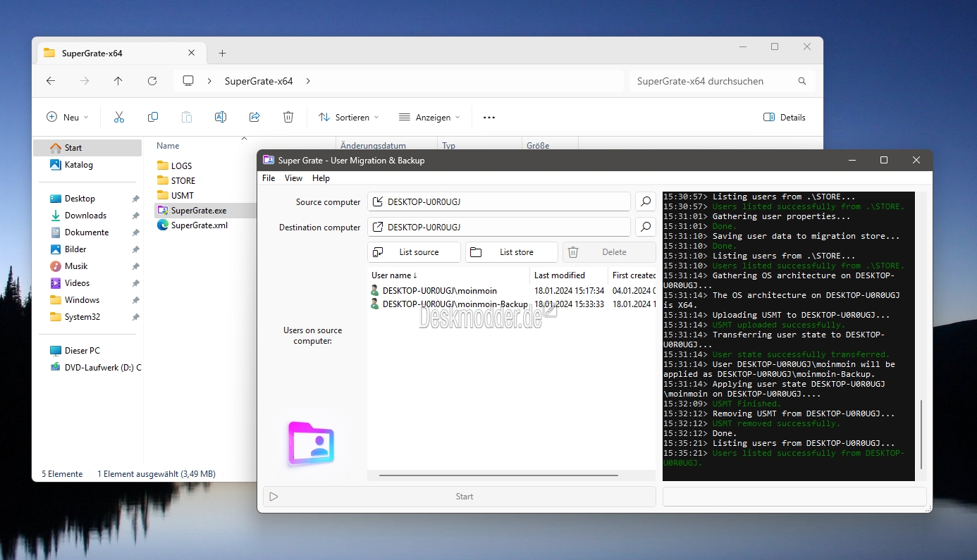Screen dimensions: 977x560
Task: Click SuperGrate-x64 in the address bar
Action: pos(259,81)
